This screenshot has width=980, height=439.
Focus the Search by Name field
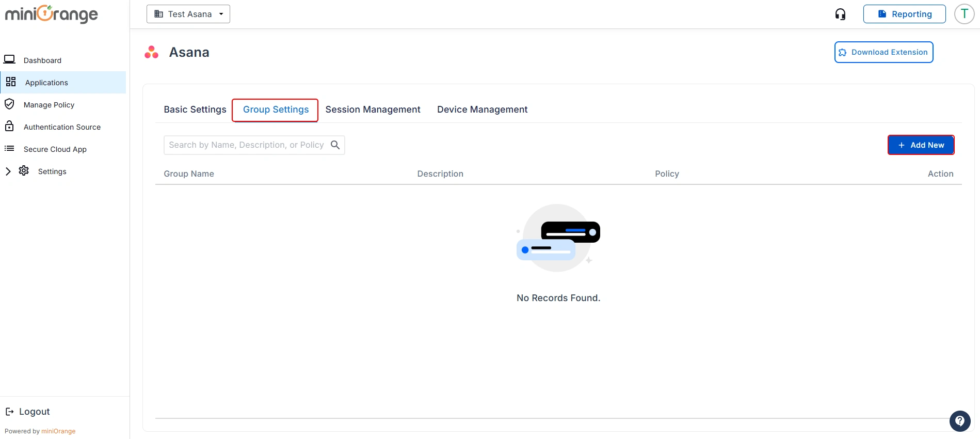pyautogui.click(x=254, y=145)
